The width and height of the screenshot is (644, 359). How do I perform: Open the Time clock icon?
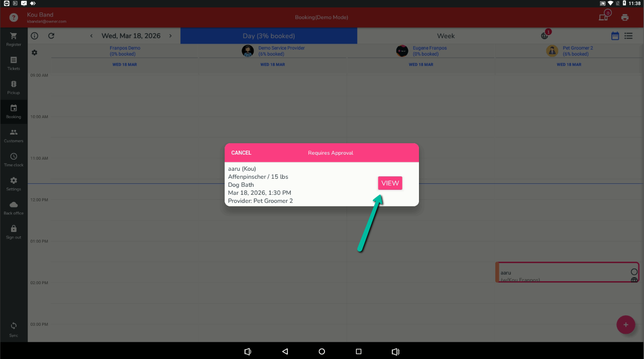click(x=14, y=157)
